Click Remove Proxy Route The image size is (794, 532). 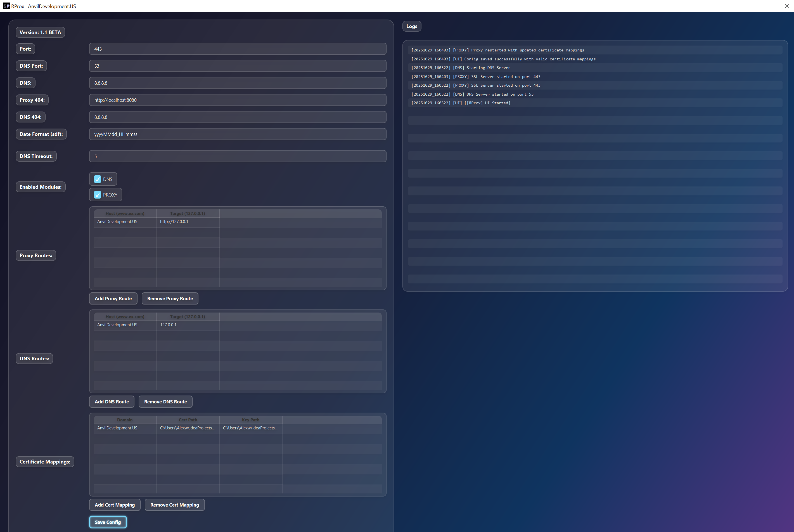tap(170, 299)
